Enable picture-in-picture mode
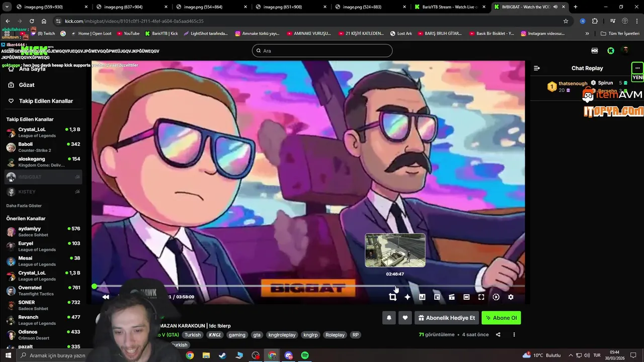The height and width of the screenshot is (362, 644). coord(437,297)
